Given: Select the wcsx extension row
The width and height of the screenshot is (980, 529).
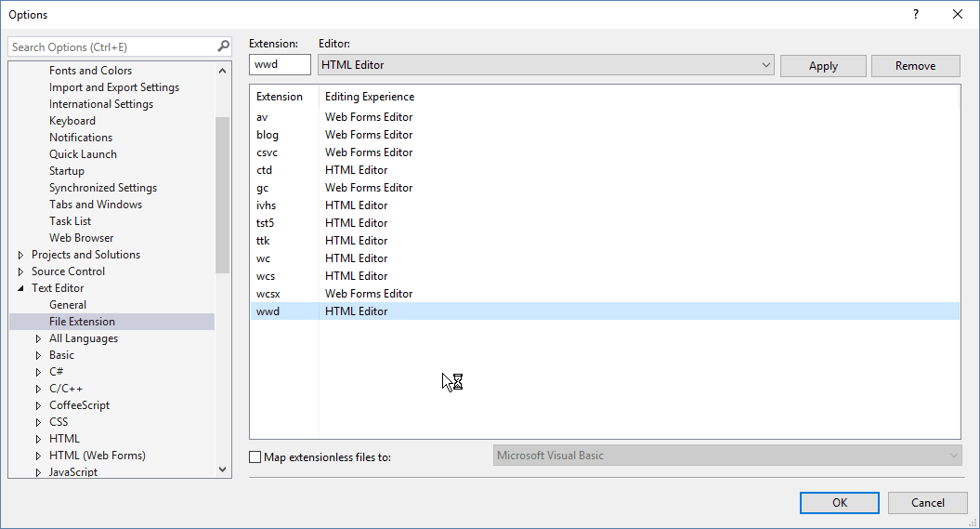Looking at the screenshot, I should tap(269, 294).
